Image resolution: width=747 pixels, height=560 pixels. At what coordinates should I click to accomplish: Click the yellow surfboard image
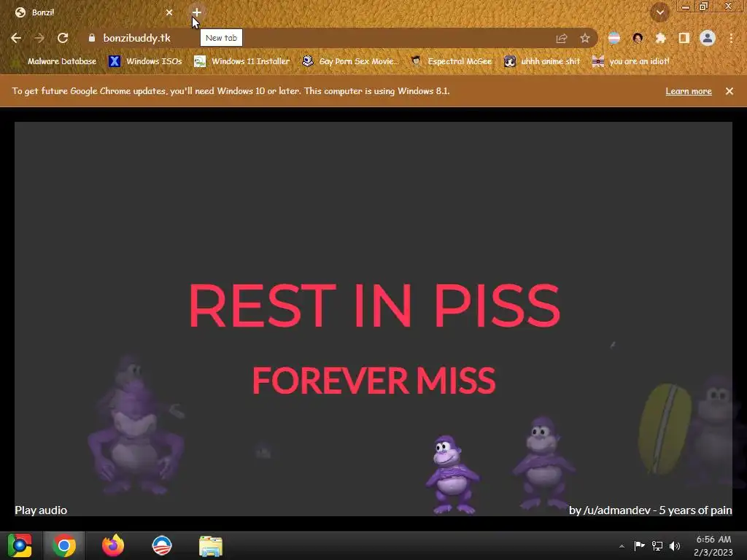665,429
